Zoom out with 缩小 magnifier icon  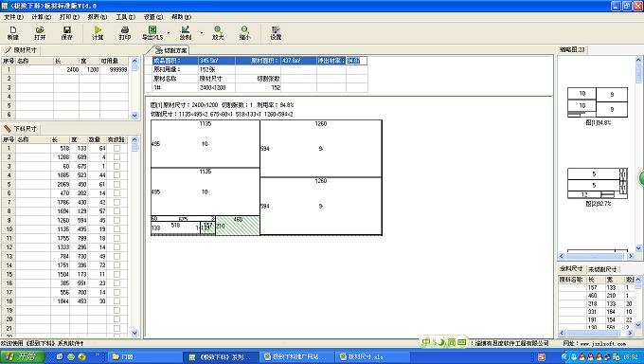pos(244,33)
